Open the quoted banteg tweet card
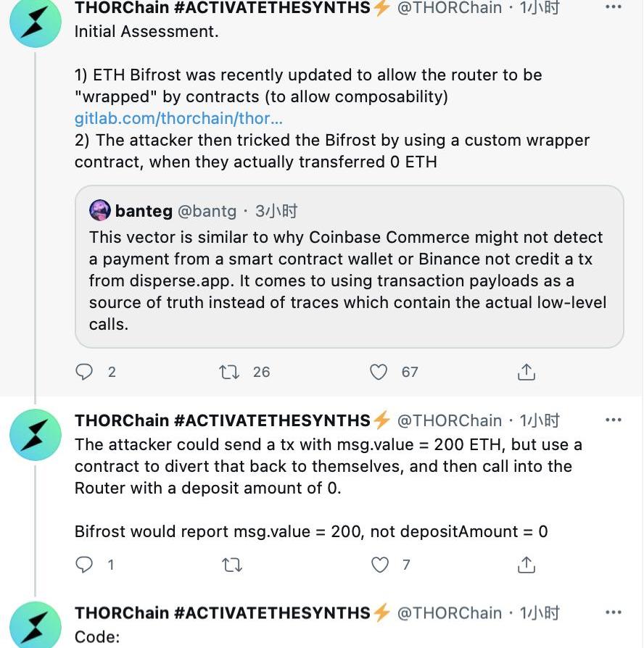 tap(349, 267)
